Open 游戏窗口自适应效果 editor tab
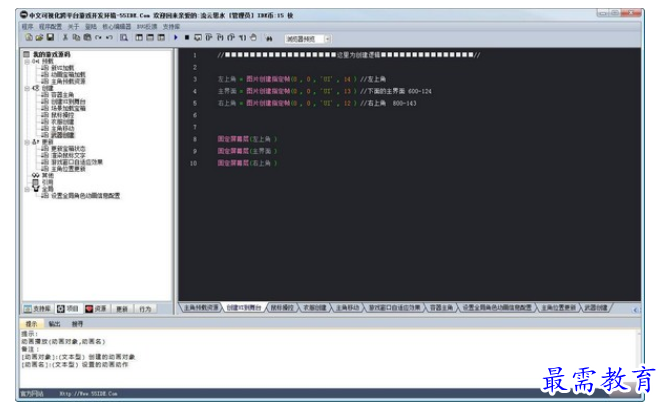Screen dimensions: 664x411 tap(394, 308)
